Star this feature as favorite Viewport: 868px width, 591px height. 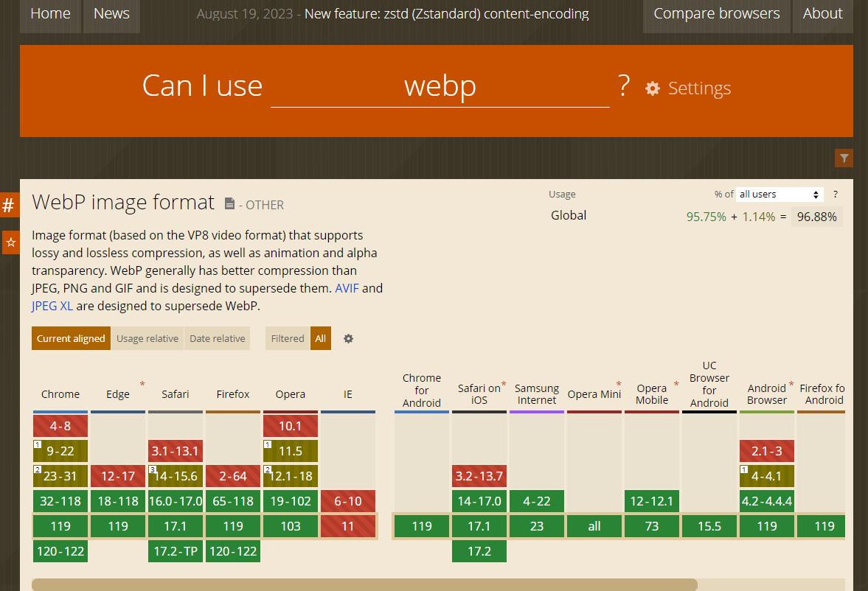tap(10, 242)
